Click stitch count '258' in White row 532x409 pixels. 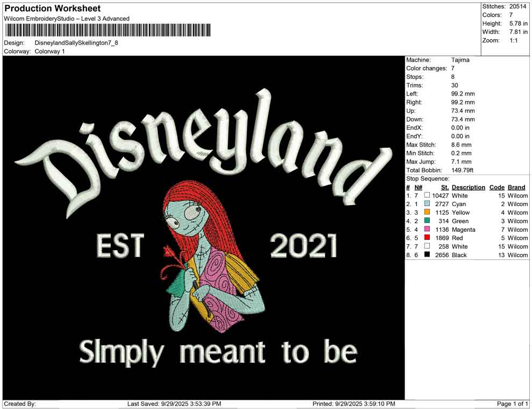(444, 246)
